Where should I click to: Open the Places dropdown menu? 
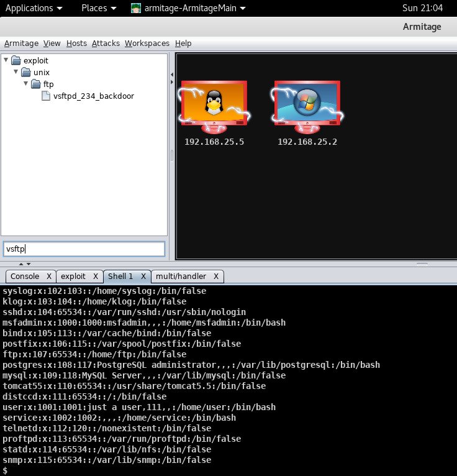tap(99, 8)
